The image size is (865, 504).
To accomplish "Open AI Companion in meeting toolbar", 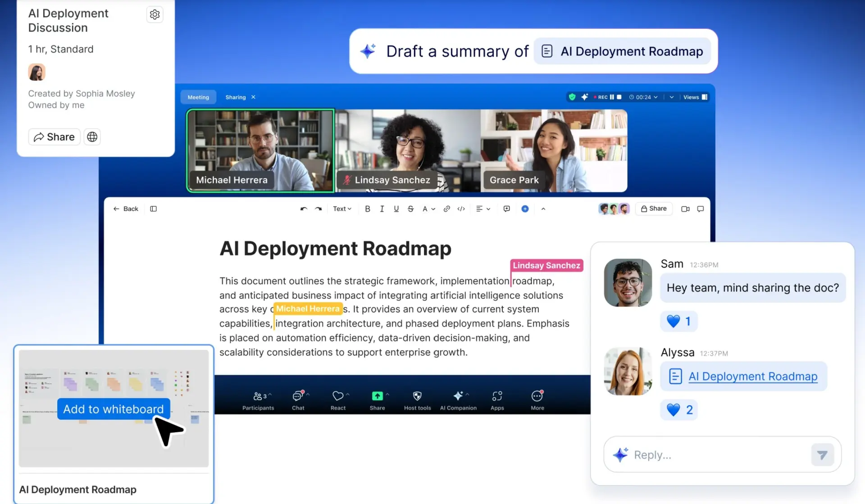I will (x=458, y=400).
